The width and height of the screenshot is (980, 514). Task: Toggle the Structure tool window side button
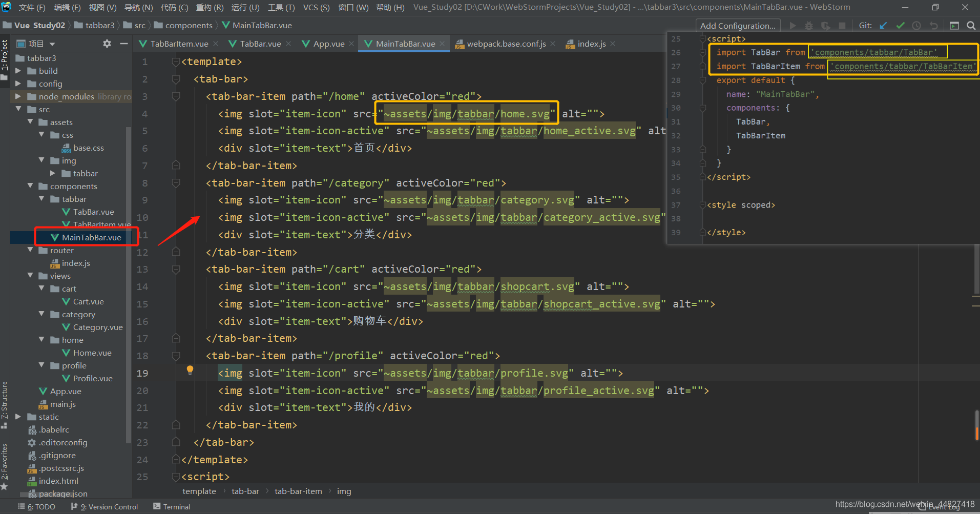point(5,405)
